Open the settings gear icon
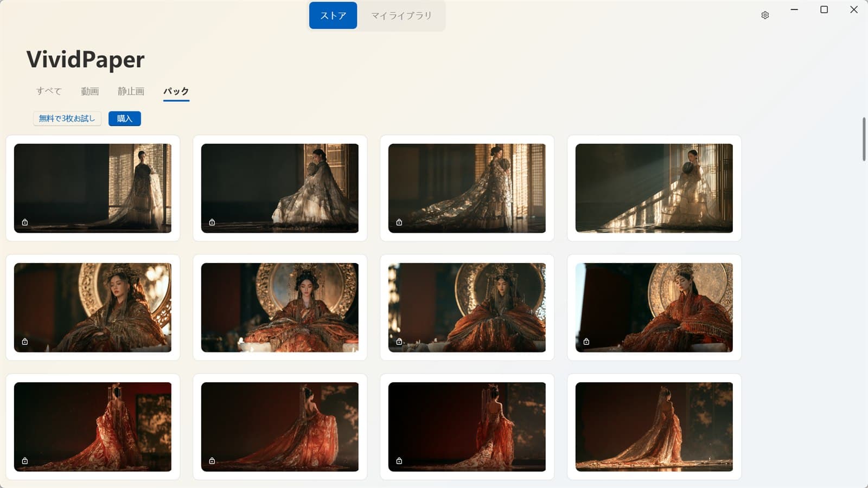The height and width of the screenshot is (488, 868). pyautogui.click(x=765, y=15)
